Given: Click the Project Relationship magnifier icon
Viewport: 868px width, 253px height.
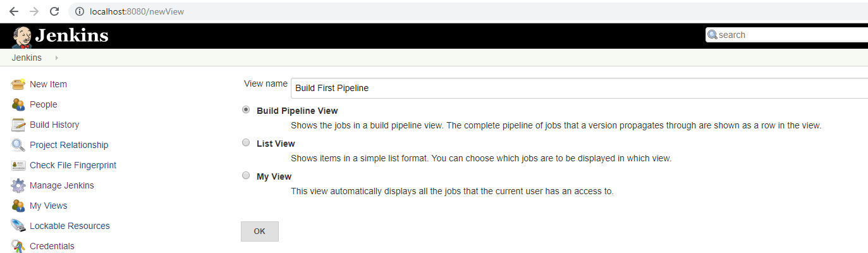Looking at the screenshot, I should point(18,145).
